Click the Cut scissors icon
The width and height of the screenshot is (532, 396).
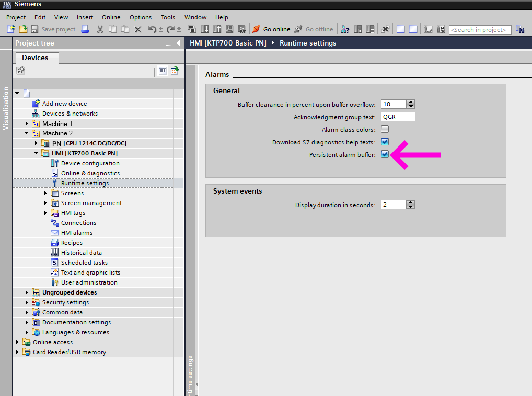click(100, 29)
